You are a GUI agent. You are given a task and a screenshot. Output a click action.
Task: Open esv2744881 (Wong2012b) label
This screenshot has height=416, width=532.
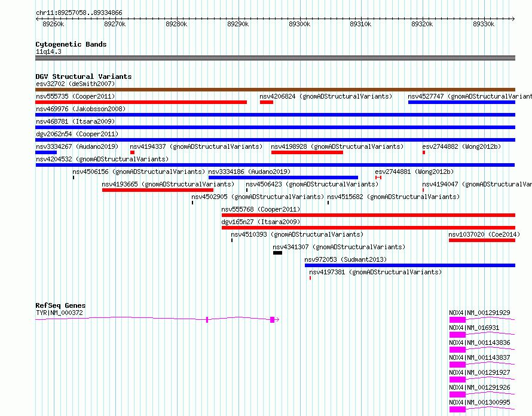(x=414, y=172)
